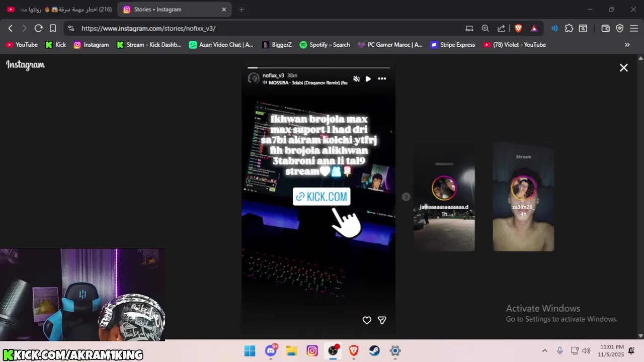Open Stream - Kick Dashboard bookmark
The image size is (644, 362).
coord(149,45)
